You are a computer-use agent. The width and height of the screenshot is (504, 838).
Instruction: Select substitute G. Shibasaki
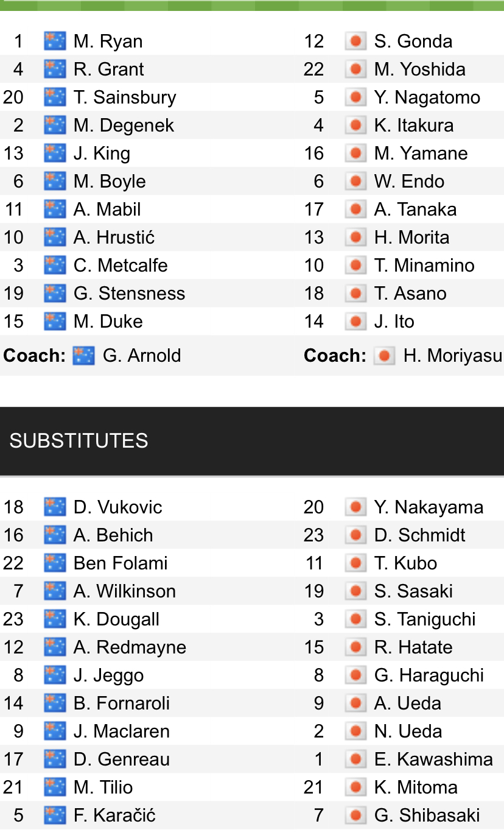click(x=427, y=815)
